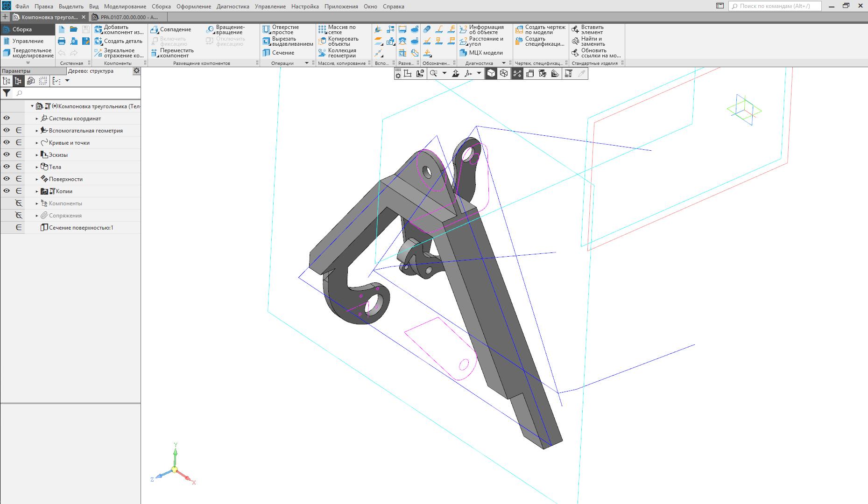This screenshot has height=504, width=868.
Task: Hide the Эскизы branch via eye icon
Action: click(x=7, y=154)
